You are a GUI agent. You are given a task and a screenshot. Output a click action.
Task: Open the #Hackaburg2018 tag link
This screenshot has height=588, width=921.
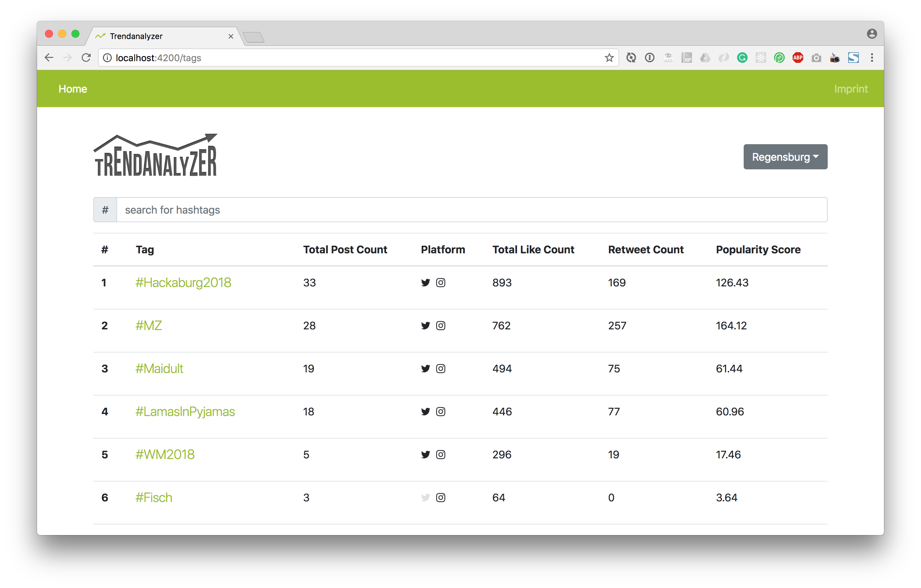click(183, 282)
